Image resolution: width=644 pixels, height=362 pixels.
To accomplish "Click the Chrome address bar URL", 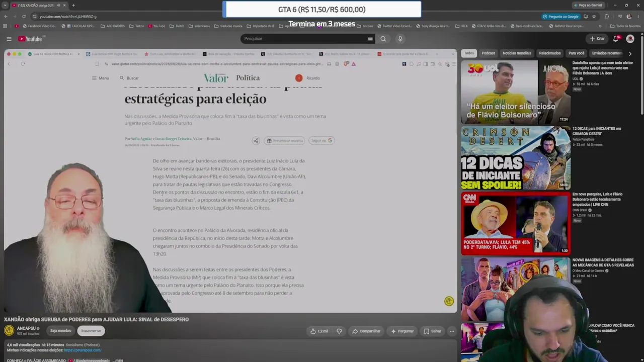I will (68, 17).
